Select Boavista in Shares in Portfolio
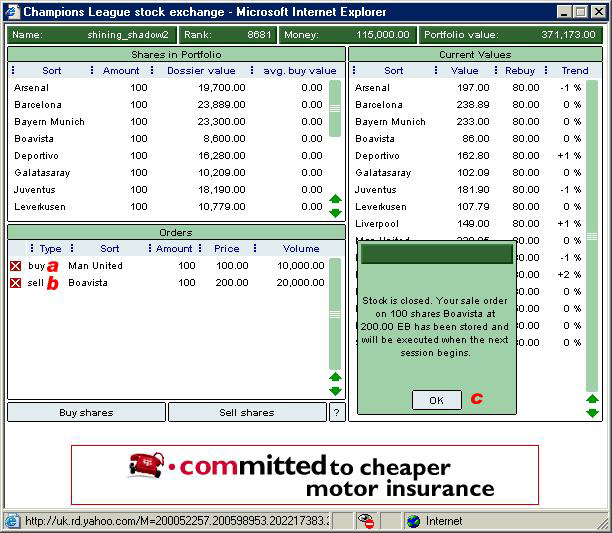 169,139
